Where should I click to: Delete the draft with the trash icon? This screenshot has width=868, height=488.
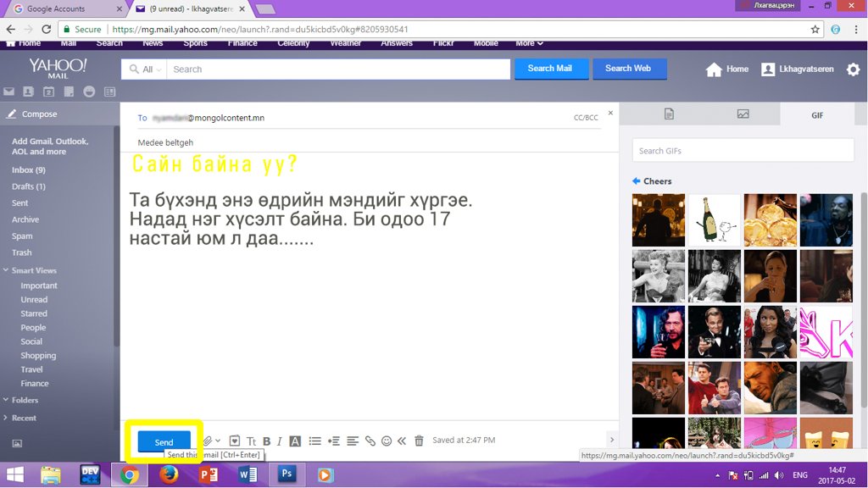(x=419, y=441)
